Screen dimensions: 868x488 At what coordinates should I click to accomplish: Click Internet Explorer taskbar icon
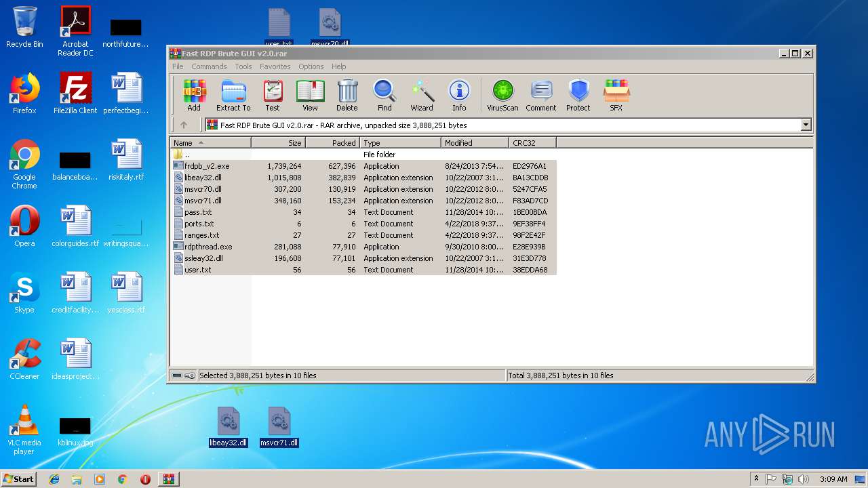pyautogui.click(x=54, y=479)
